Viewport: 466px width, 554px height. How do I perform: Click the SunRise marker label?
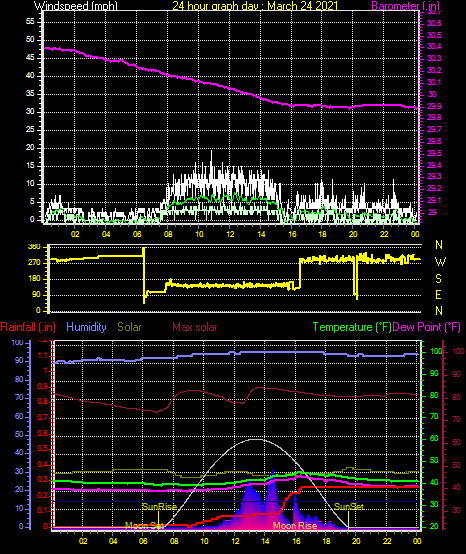coord(159,507)
